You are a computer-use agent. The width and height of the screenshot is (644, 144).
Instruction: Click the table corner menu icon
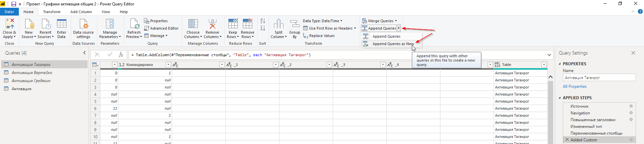coord(95,65)
